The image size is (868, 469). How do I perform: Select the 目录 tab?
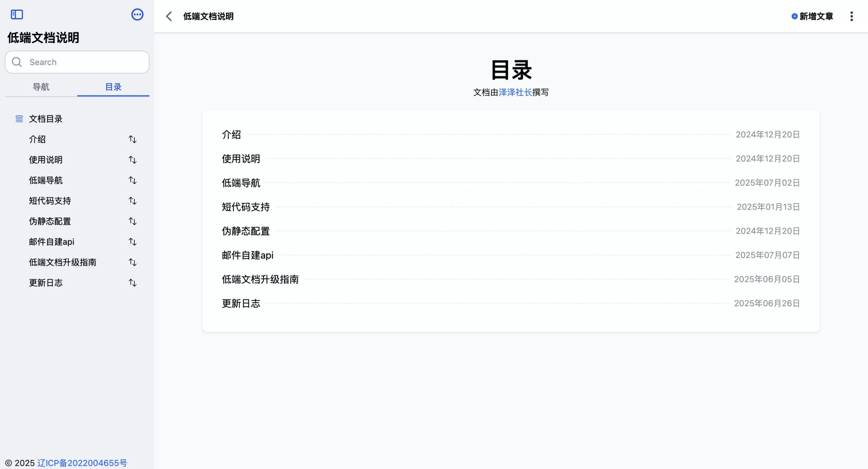[x=113, y=87]
